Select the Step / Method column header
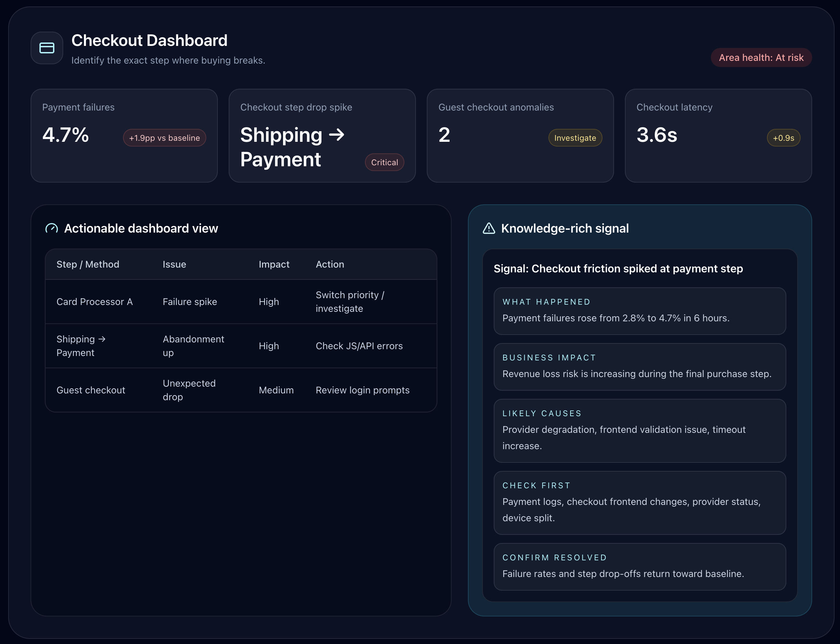This screenshot has width=840, height=644. coord(88,265)
